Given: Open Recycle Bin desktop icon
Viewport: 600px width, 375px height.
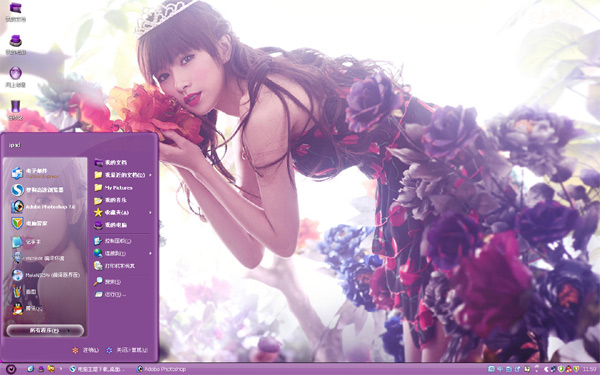Looking at the screenshot, I should click(15, 110).
